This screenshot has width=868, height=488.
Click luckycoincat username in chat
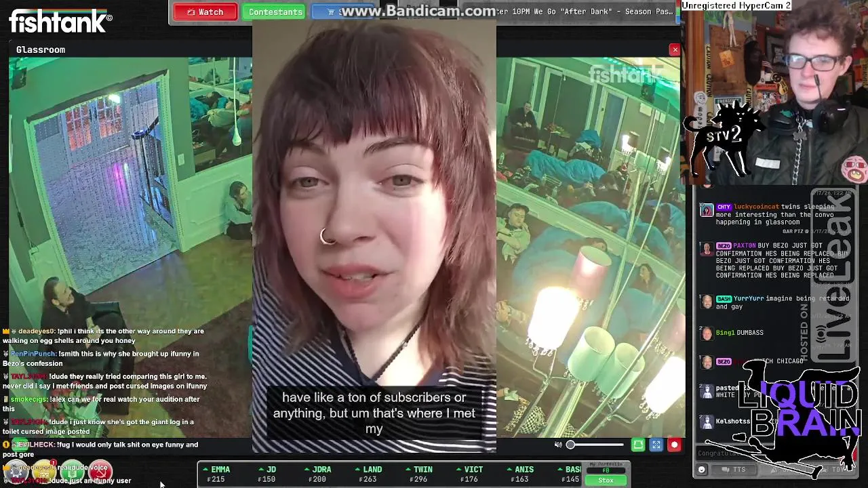click(756, 207)
